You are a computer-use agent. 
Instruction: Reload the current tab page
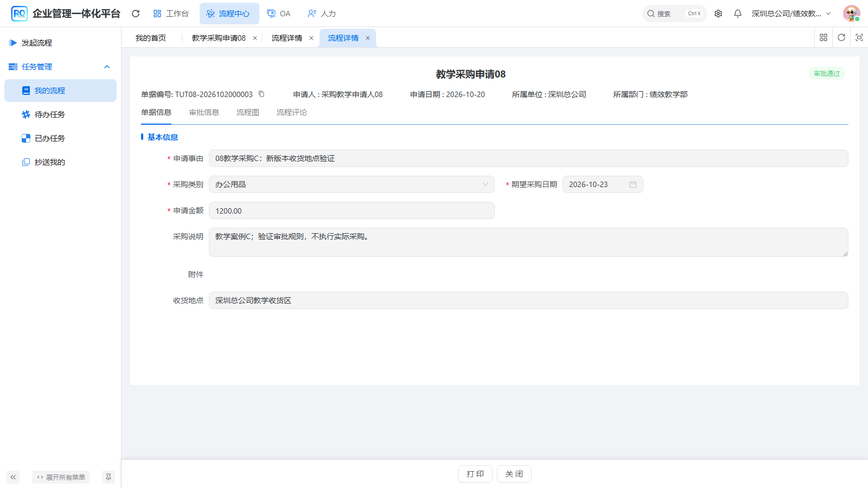pos(841,37)
